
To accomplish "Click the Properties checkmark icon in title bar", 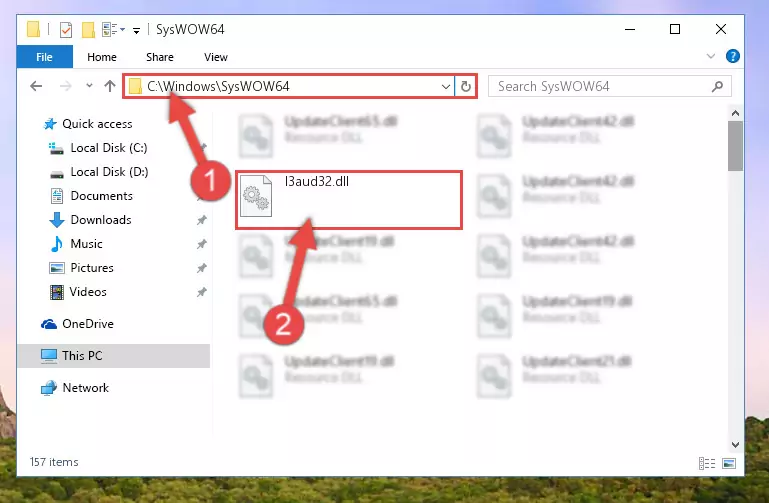I will pyautogui.click(x=66, y=29).
